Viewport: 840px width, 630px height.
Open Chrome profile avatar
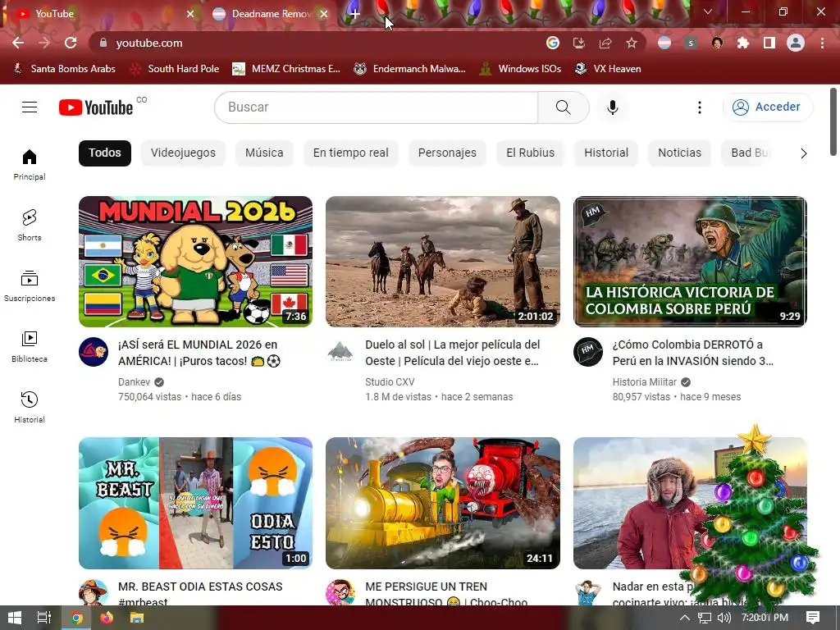pyautogui.click(x=796, y=43)
